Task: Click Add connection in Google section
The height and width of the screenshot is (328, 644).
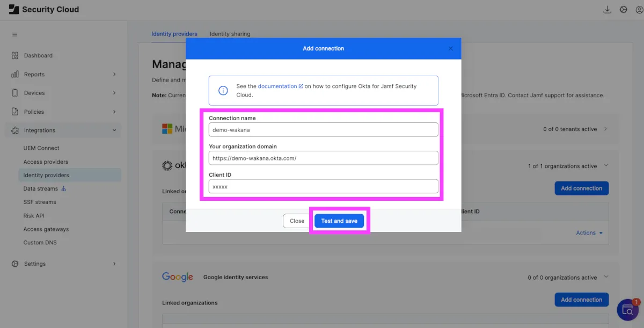Action: pyautogui.click(x=581, y=300)
